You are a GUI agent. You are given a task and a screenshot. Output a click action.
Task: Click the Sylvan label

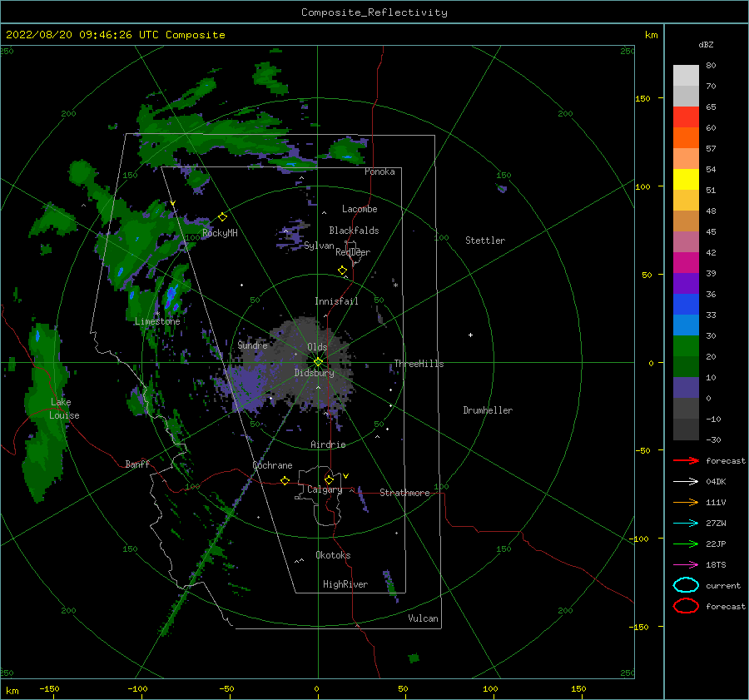point(319,246)
